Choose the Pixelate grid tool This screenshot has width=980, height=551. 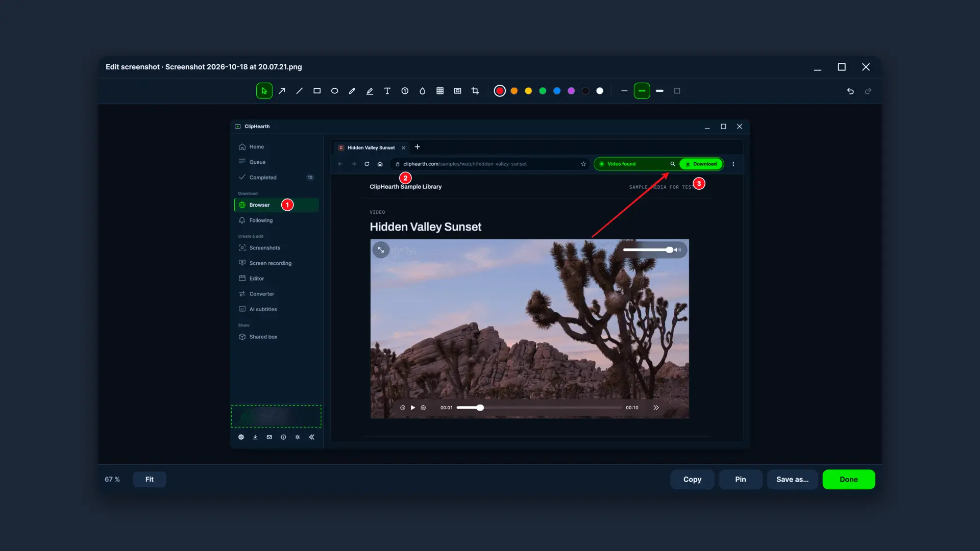[440, 91]
